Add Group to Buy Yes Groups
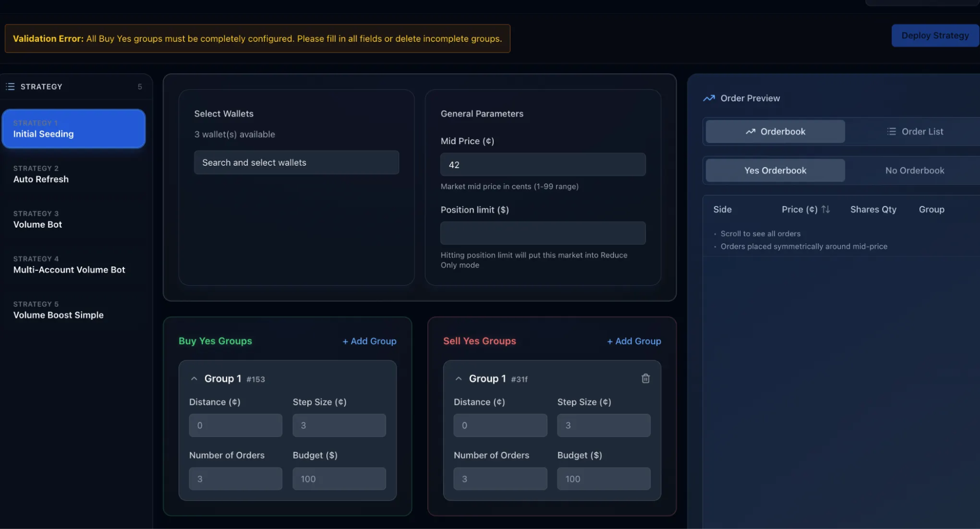The height and width of the screenshot is (529, 980). point(369,341)
